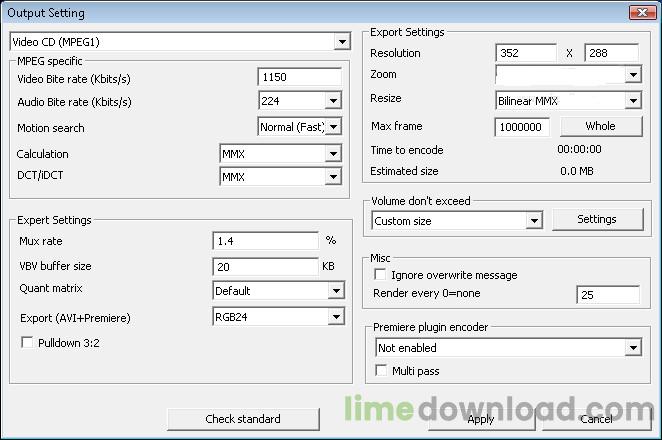Open the Motion search dropdown

[333, 127]
